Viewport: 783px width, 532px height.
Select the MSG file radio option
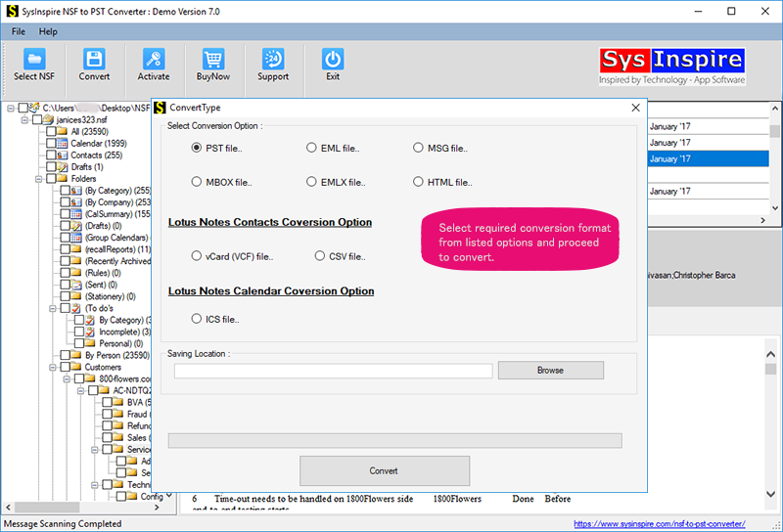pyautogui.click(x=418, y=148)
